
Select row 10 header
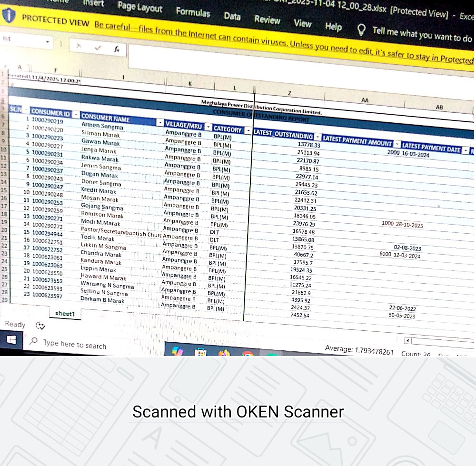pos(3,149)
